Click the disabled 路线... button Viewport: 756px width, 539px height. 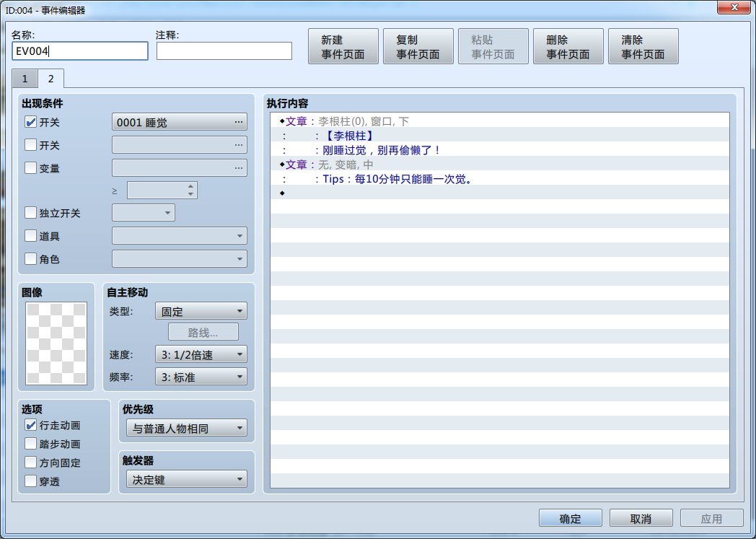click(x=203, y=332)
